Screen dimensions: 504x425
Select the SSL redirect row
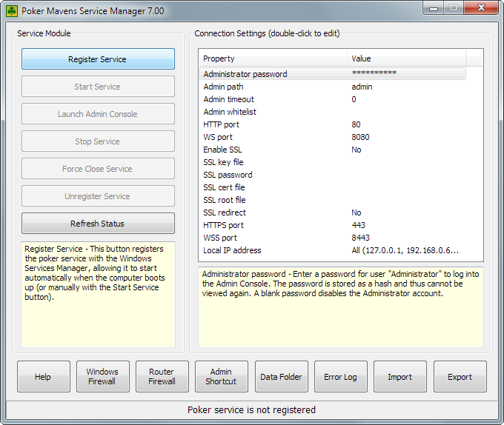click(x=332, y=212)
